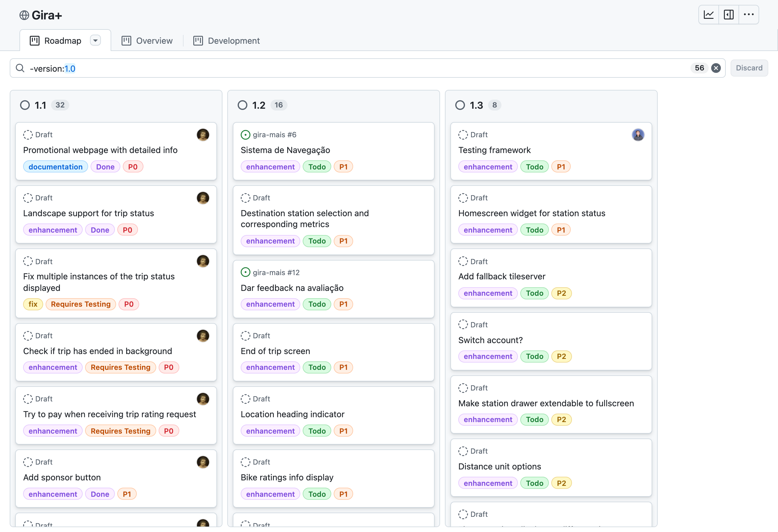Open Distance unit options draft
Screen dimensions: 778x532
click(500, 467)
